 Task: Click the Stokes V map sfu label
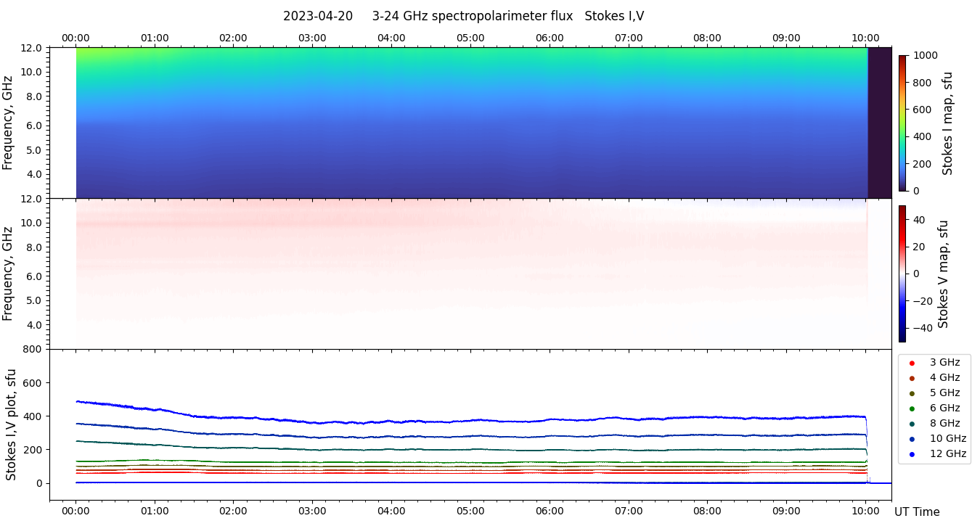tap(944, 274)
